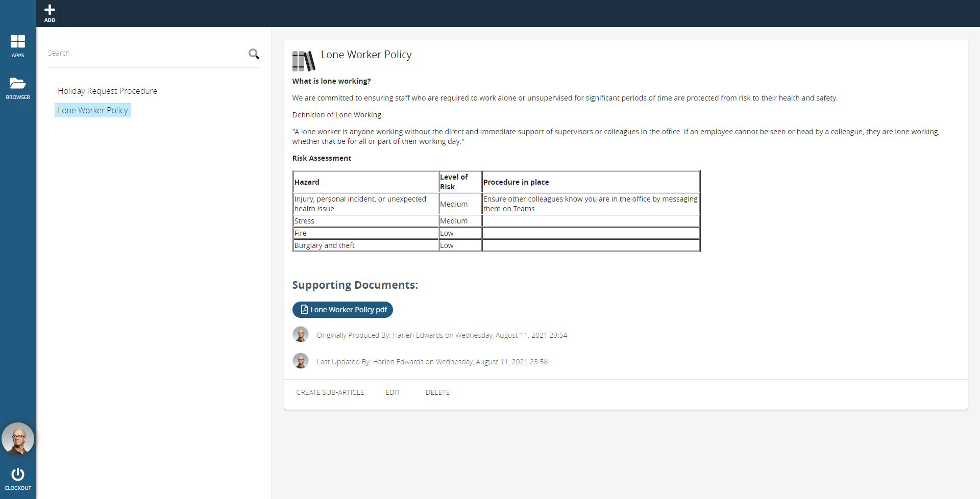Screen dimensions: 980x499
Task: Click the Procedure in place column header
Action: 516,182
